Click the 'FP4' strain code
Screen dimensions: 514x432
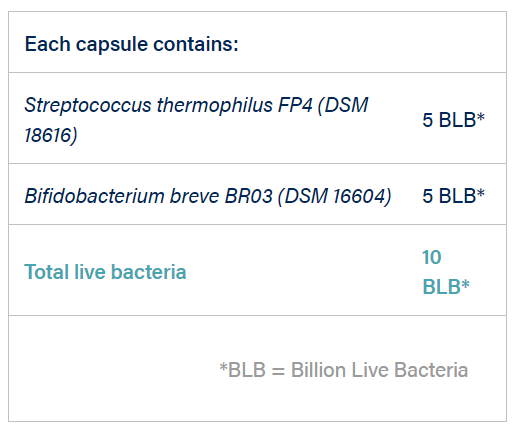click(x=295, y=105)
